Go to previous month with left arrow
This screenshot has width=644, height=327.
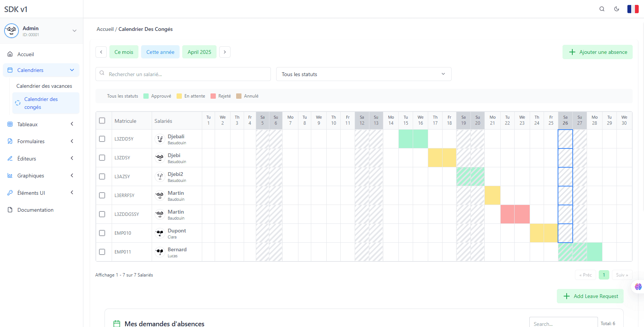(x=101, y=52)
